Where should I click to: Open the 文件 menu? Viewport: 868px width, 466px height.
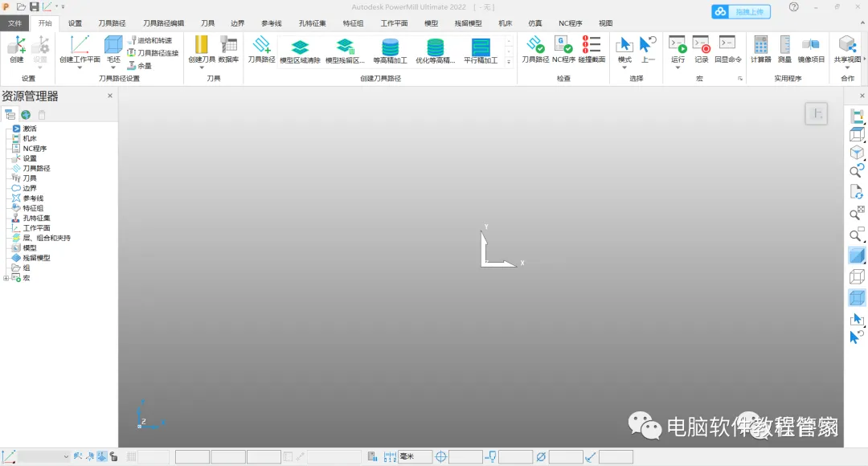[15, 23]
